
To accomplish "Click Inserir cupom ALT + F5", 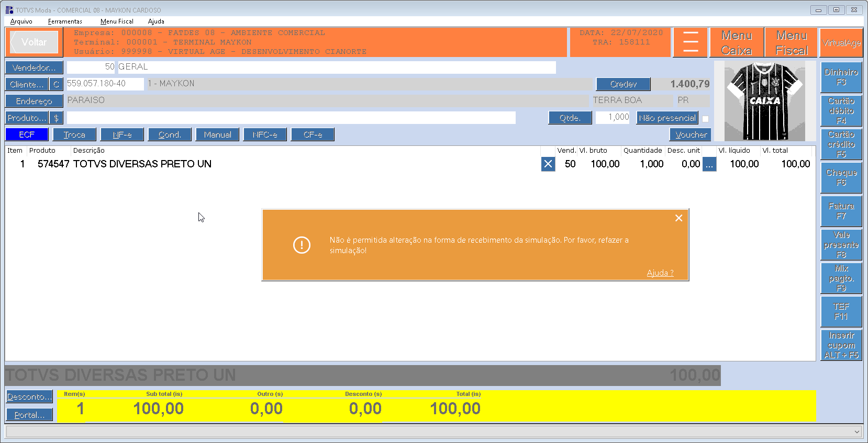I will [x=841, y=345].
